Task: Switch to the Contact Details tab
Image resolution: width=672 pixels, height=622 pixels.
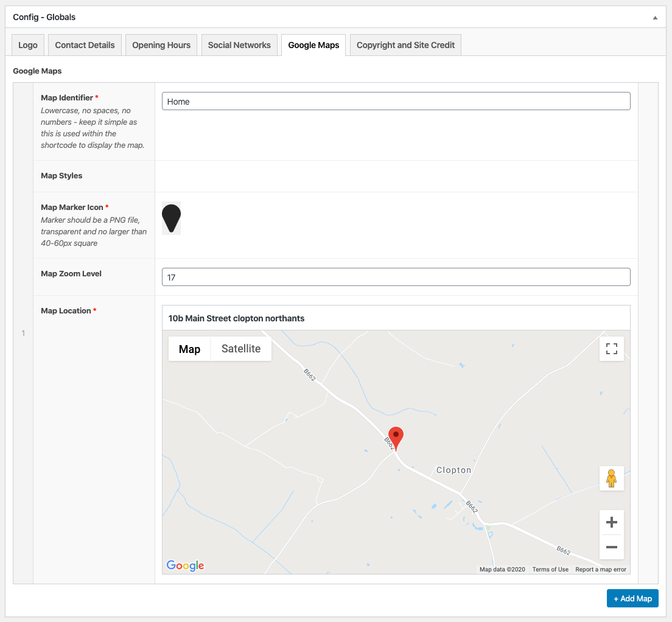Action: [85, 45]
